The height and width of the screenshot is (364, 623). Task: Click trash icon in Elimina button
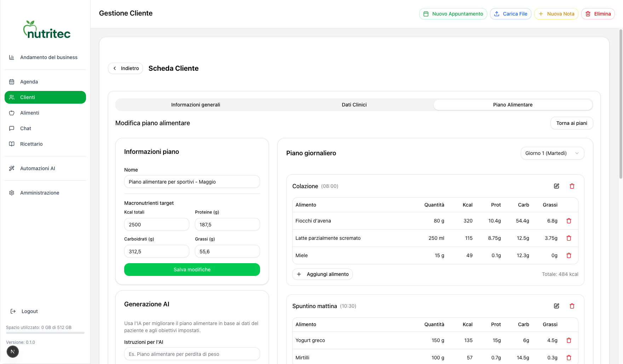588,14
